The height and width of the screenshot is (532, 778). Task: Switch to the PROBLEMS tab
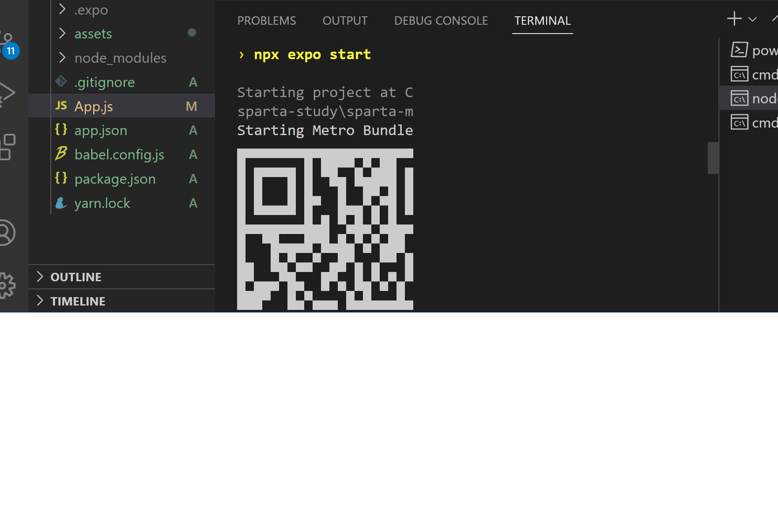click(x=267, y=21)
